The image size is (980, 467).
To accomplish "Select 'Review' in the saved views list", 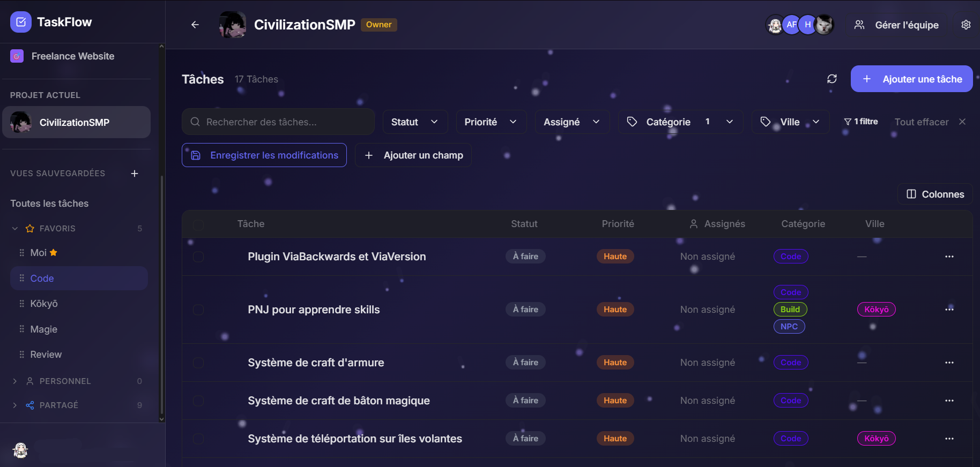I will [x=46, y=354].
